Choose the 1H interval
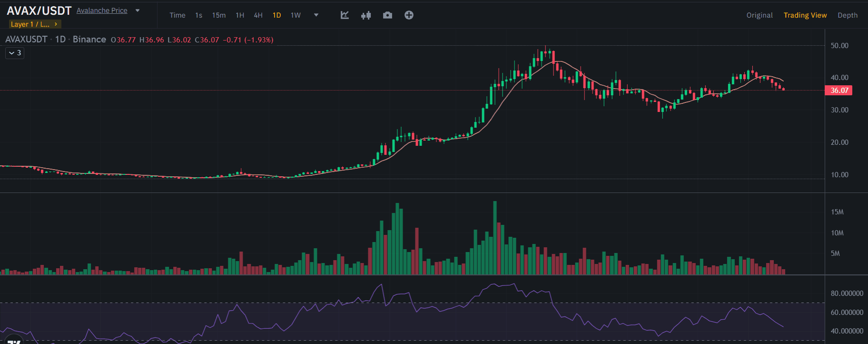Viewport: 868px width, 344px height. tap(240, 15)
